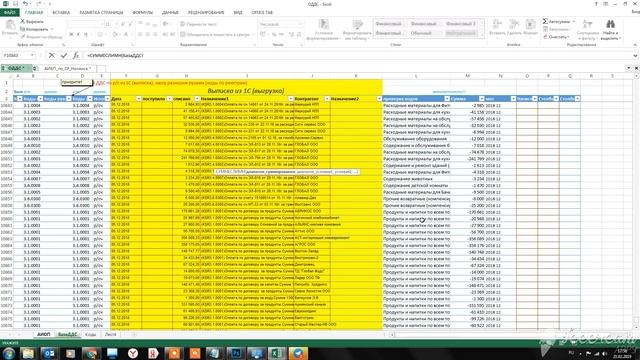Cancel formula entry with X button

(51, 55)
